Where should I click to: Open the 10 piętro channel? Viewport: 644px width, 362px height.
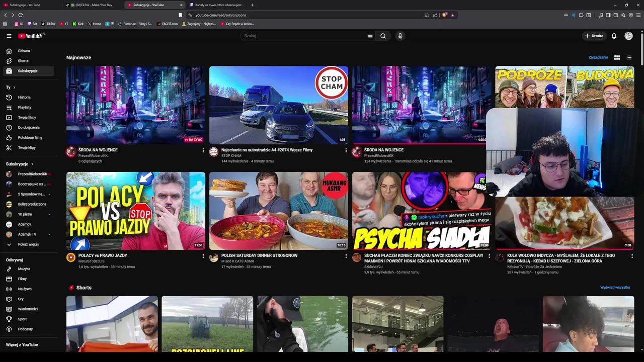coord(28,214)
